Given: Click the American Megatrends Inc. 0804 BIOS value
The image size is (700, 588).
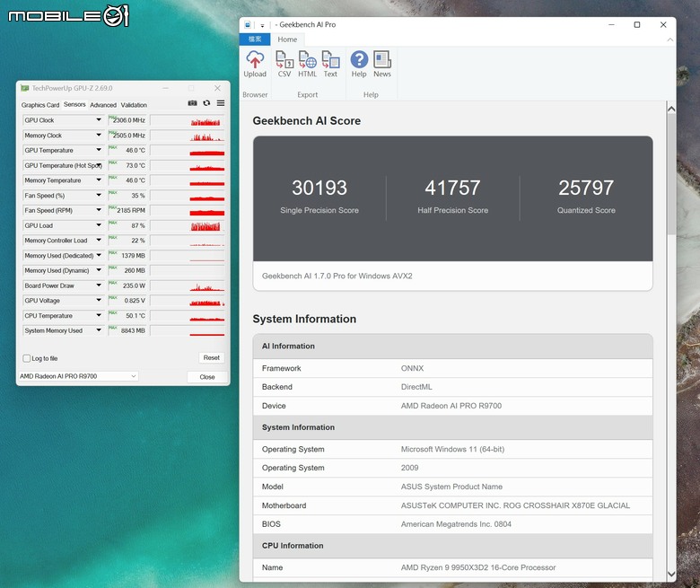Looking at the screenshot, I should [456, 524].
